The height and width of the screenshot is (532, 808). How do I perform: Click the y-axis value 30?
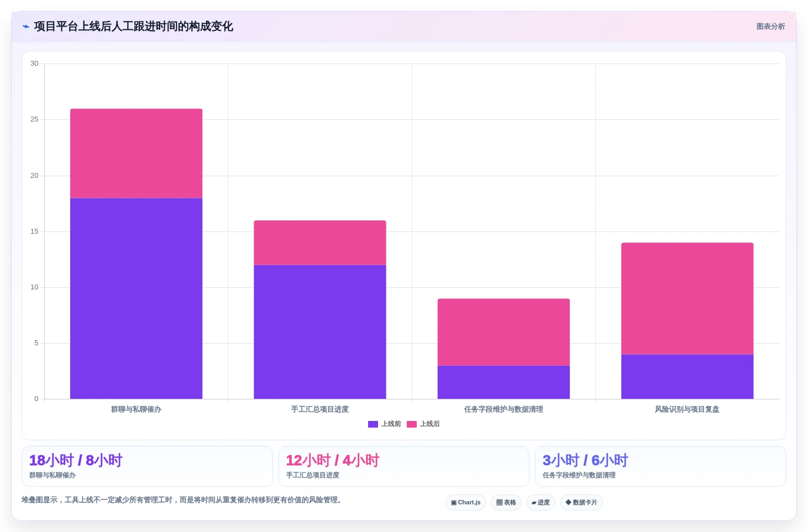34,64
